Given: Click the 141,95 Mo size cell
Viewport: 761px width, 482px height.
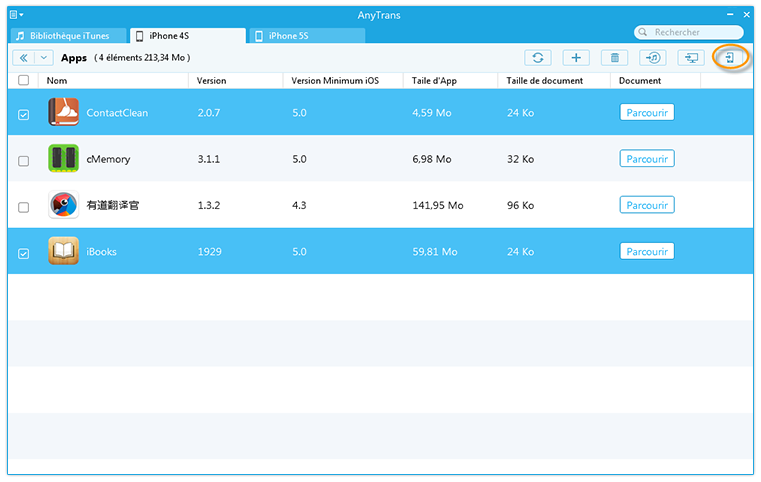Looking at the screenshot, I should coord(438,205).
